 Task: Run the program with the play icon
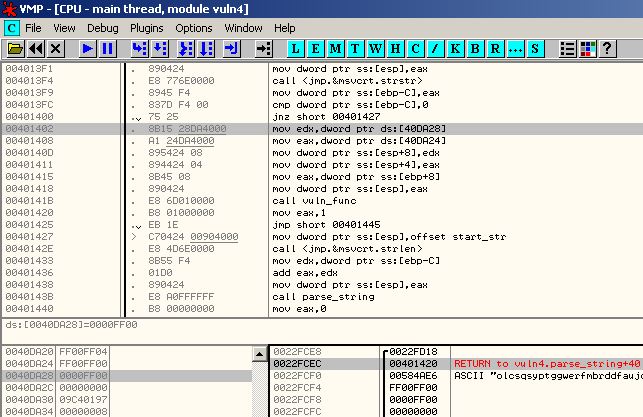[87, 48]
